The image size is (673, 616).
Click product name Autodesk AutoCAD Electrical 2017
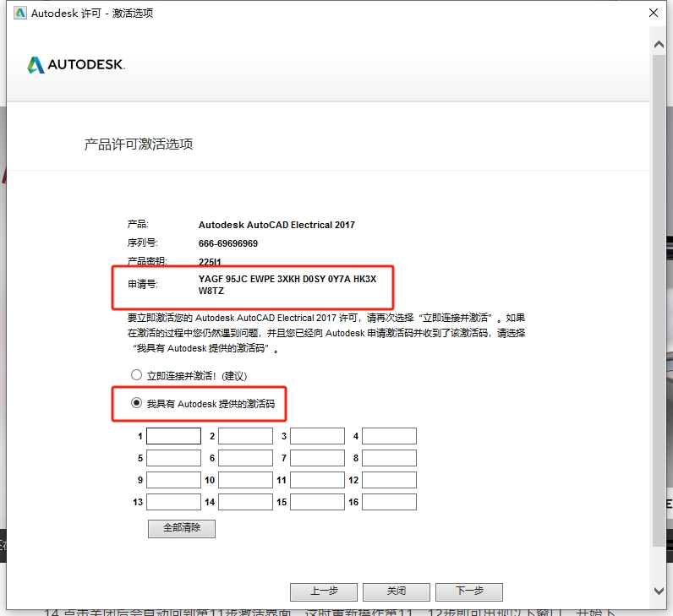pos(276,225)
